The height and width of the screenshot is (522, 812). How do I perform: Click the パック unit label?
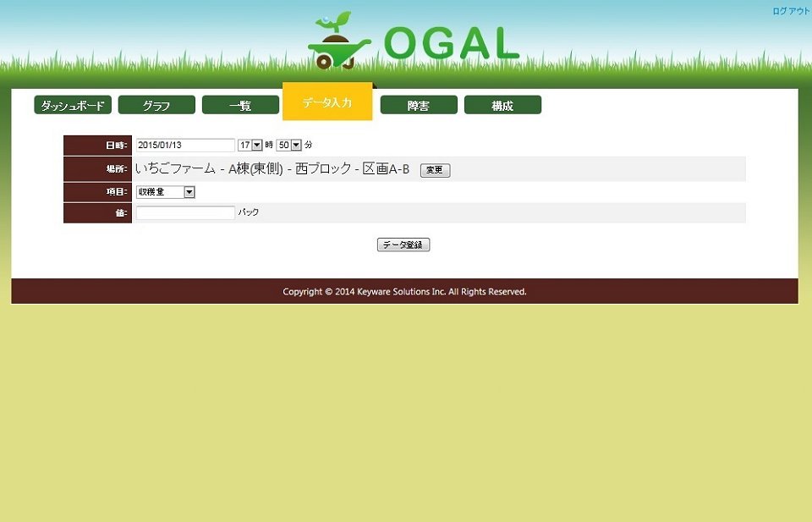coord(249,213)
